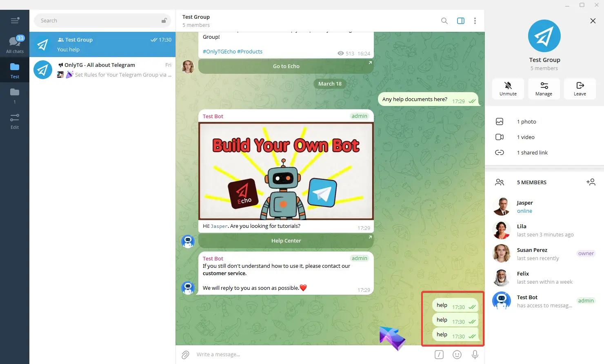Start voice message recording with microphone
Screen dimensions: 604x364
(475, 355)
